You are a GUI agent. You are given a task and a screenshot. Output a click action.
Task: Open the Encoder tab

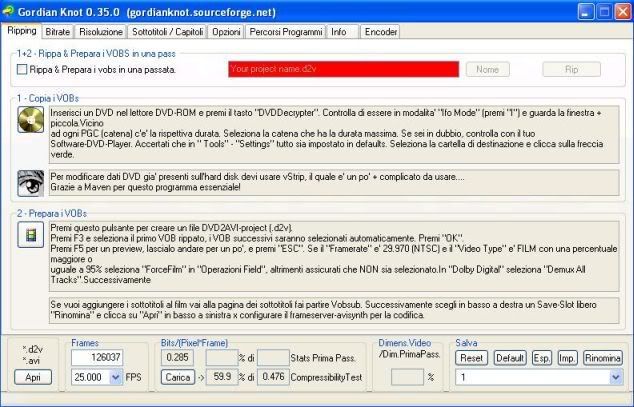(x=380, y=32)
